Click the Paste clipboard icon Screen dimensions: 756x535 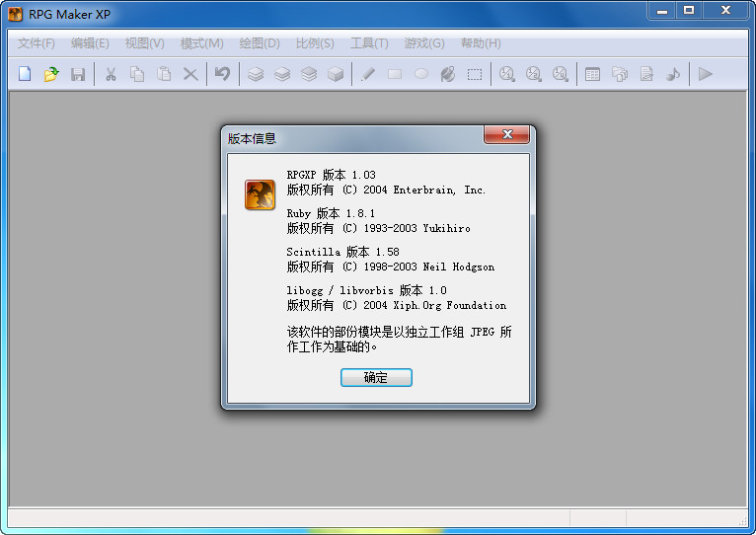[164, 74]
